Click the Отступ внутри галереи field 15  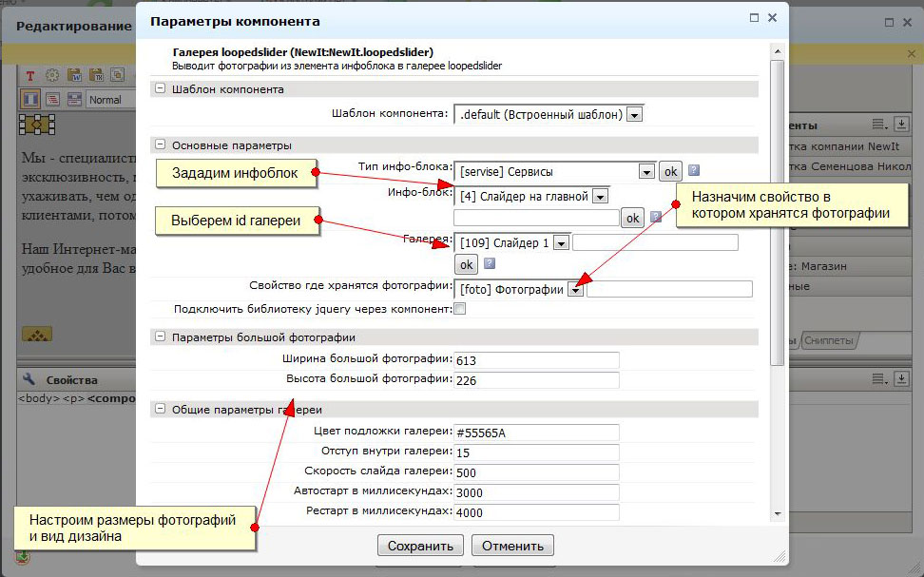(x=536, y=452)
